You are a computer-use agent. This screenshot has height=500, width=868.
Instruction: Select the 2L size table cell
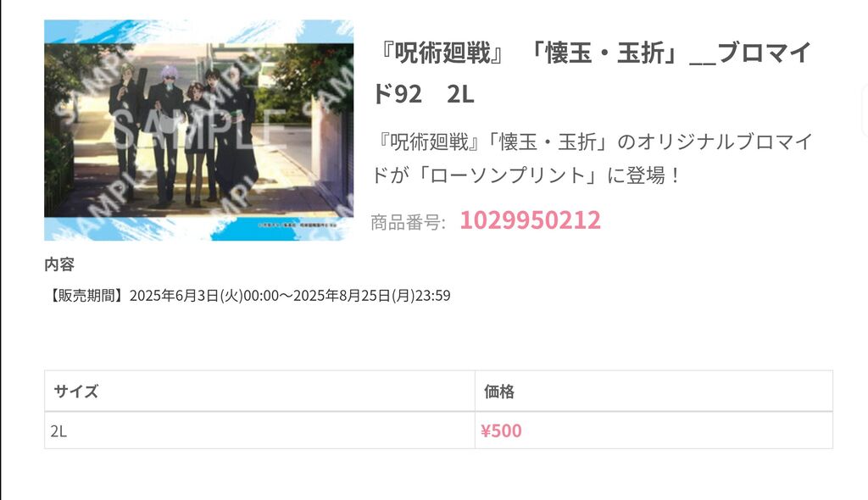(x=259, y=431)
